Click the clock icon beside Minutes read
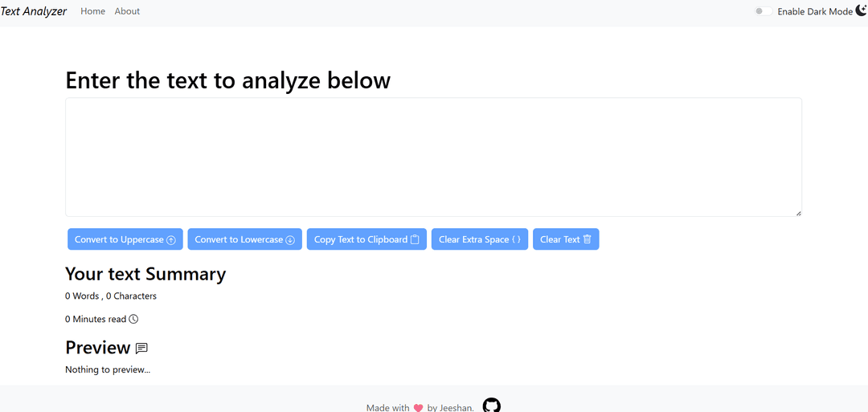This screenshot has height=412, width=868. 134,319
